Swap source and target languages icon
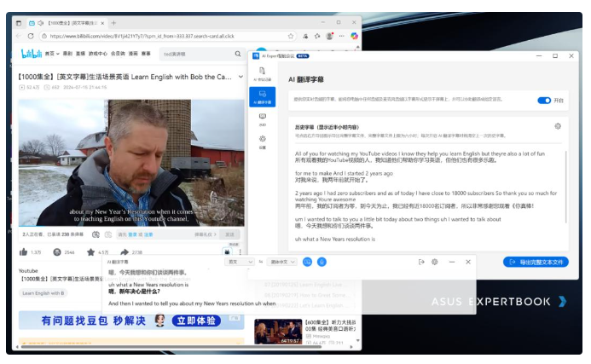The image size is (591, 364). coord(261,262)
